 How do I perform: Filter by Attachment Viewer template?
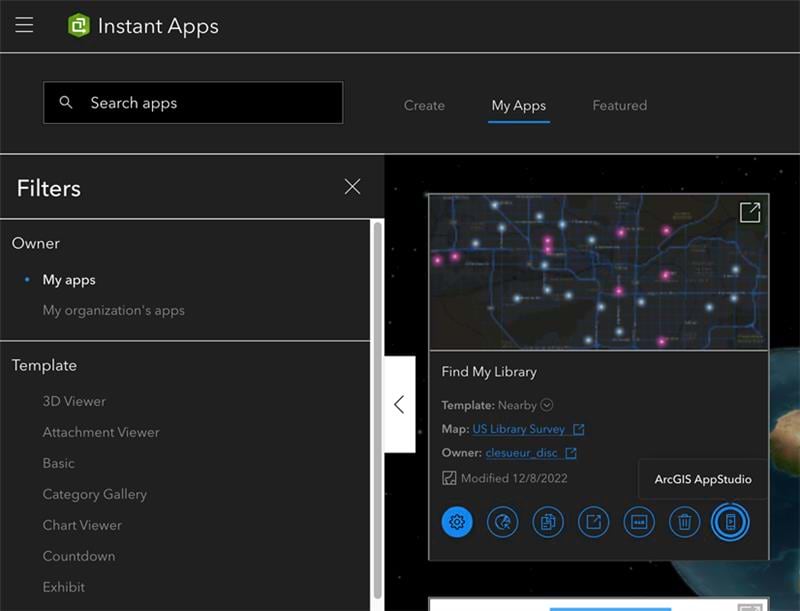pyautogui.click(x=101, y=432)
